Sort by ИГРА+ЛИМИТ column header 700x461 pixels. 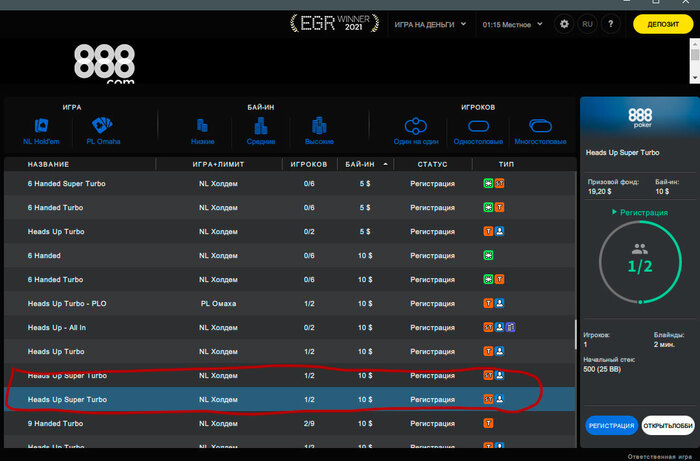pyautogui.click(x=218, y=164)
